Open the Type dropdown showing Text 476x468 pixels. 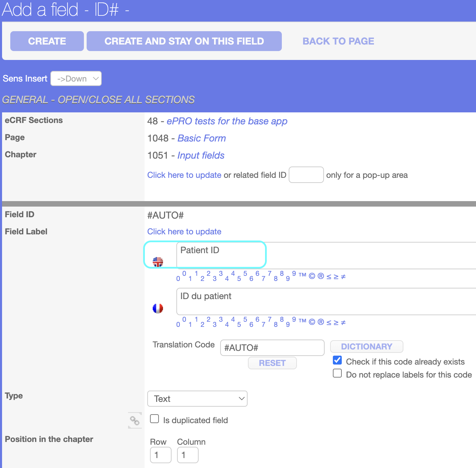point(197,399)
